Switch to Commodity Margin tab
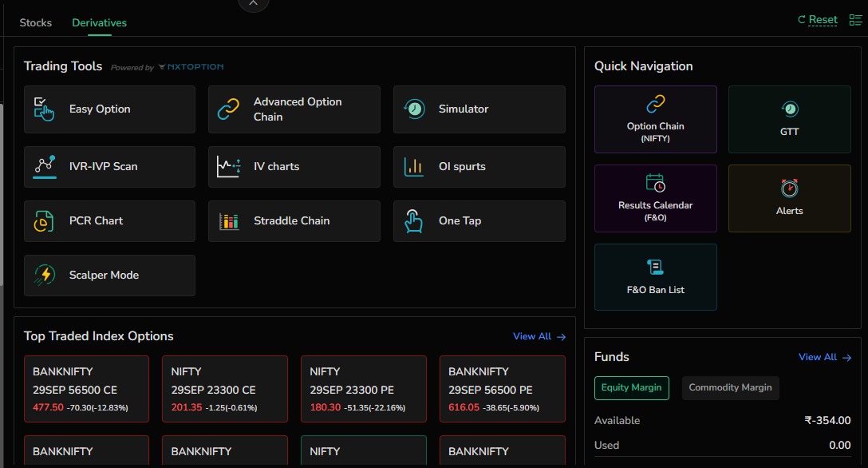Image resolution: width=868 pixels, height=468 pixels. [x=730, y=387]
